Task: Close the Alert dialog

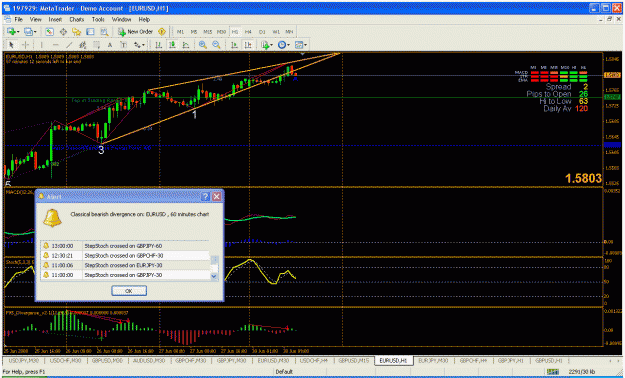Action: tap(216, 197)
